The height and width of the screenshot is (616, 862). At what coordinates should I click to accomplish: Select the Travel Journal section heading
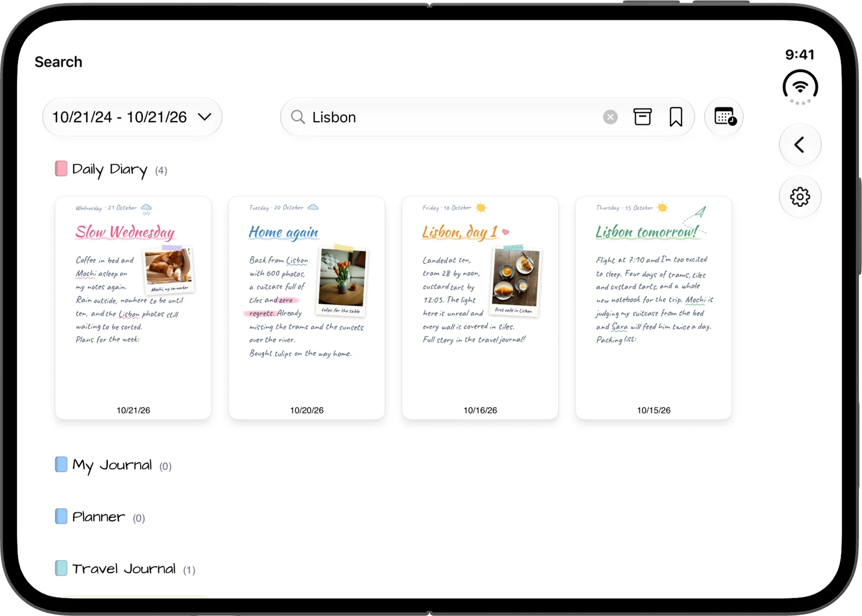[x=124, y=569]
